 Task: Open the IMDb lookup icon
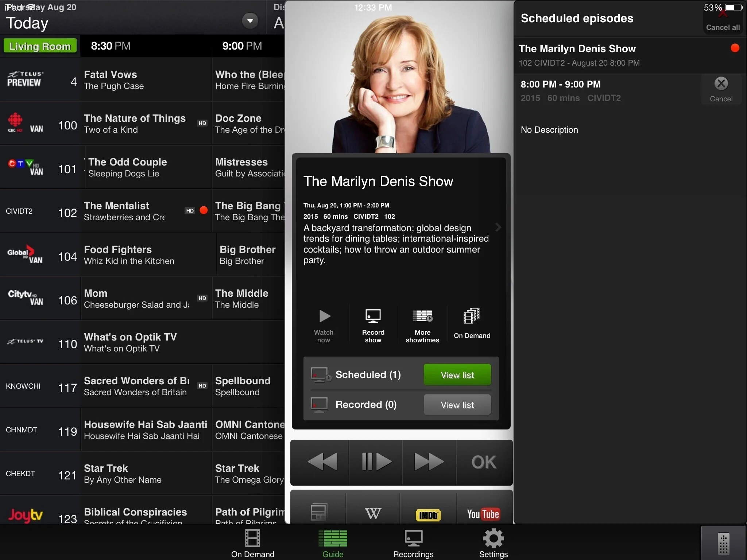(428, 514)
